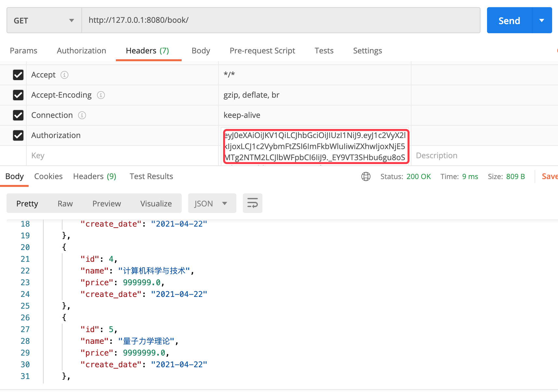The width and height of the screenshot is (558, 392).
Task: Show the response Body tab
Action: (x=15, y=176)
